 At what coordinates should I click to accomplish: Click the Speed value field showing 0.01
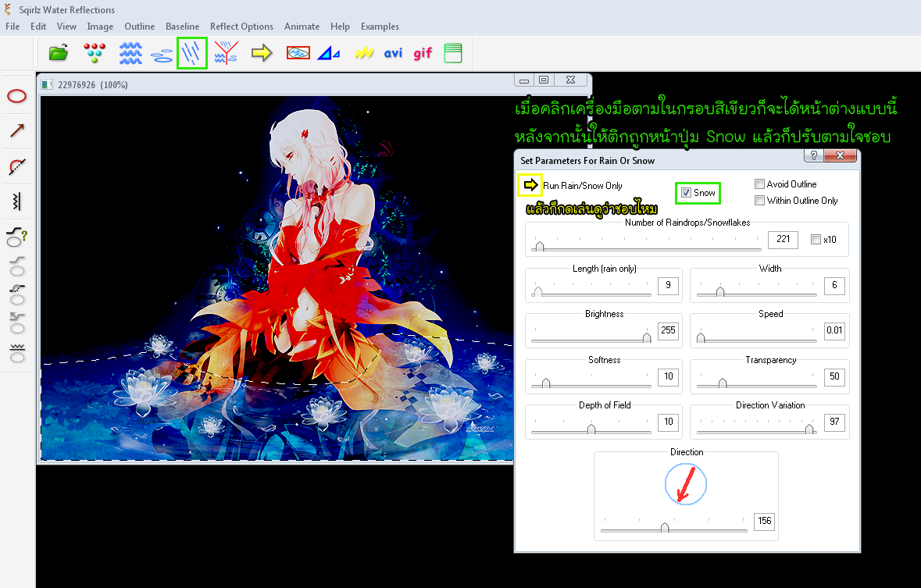coord(834,331)
